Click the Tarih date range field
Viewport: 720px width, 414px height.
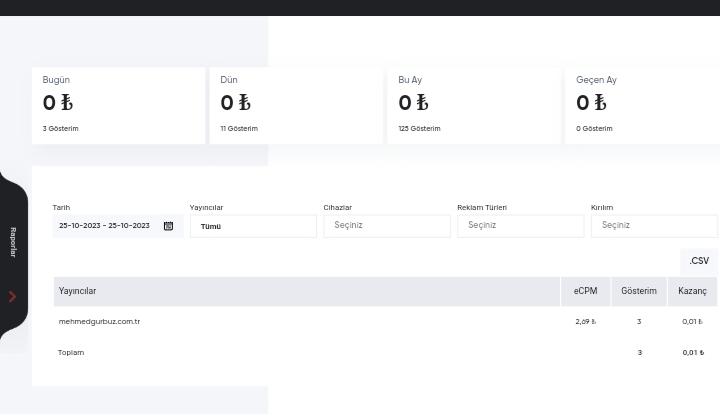(x=118, y=226)
